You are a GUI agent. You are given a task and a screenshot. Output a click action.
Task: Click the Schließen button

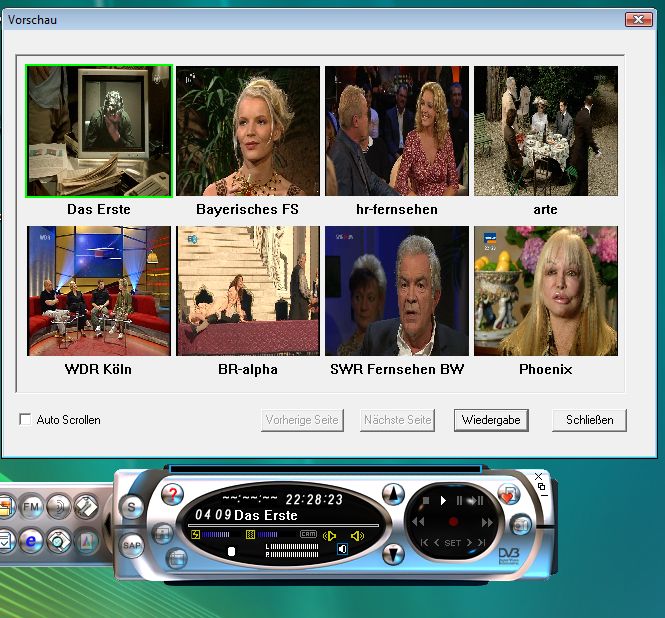click(x=589, y=420)
